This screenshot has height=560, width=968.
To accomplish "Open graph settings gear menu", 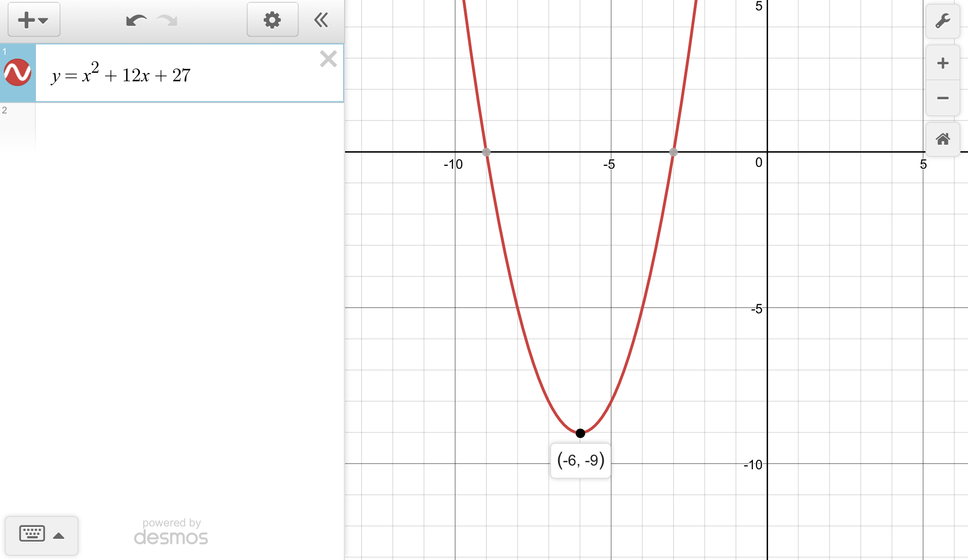I will pos(272,20).
